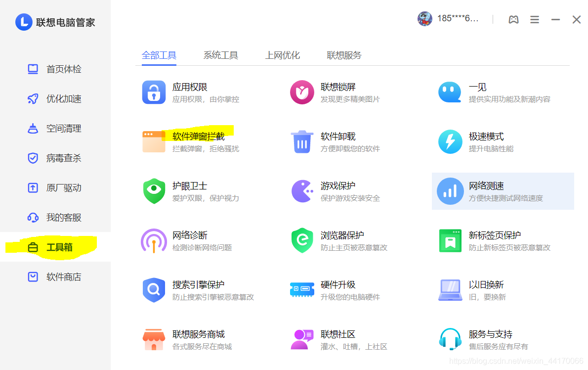Click 护眼卫士 title text
Screen dimensions: 588x370
190,186
